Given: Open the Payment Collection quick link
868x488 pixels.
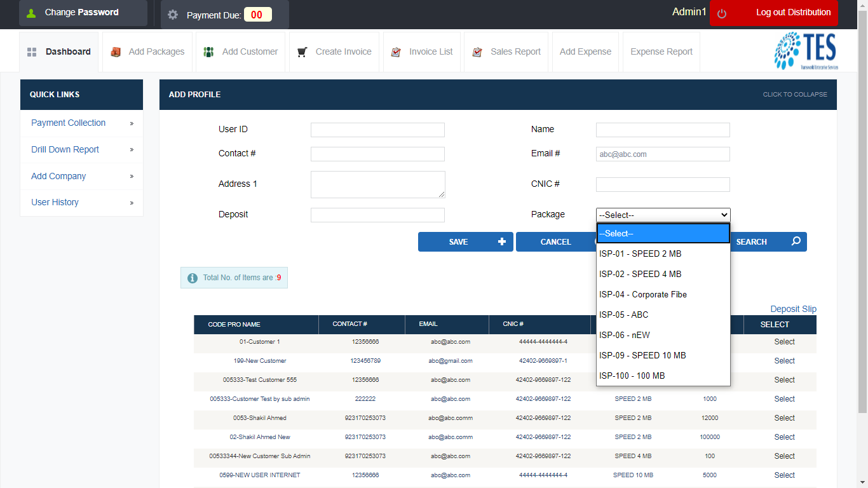Looking at the screenshot, I should click(x=69, y=123).
